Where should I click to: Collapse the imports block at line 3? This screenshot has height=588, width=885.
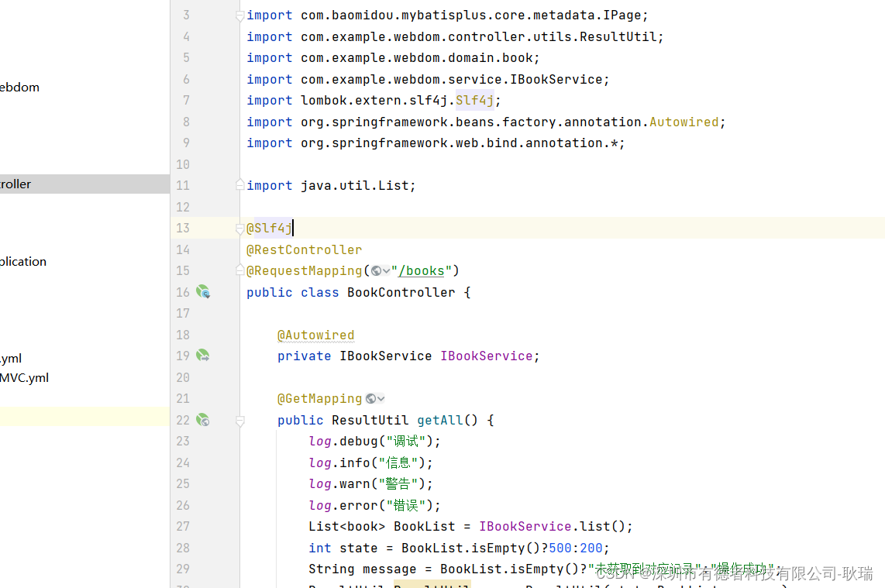[240, 15]
